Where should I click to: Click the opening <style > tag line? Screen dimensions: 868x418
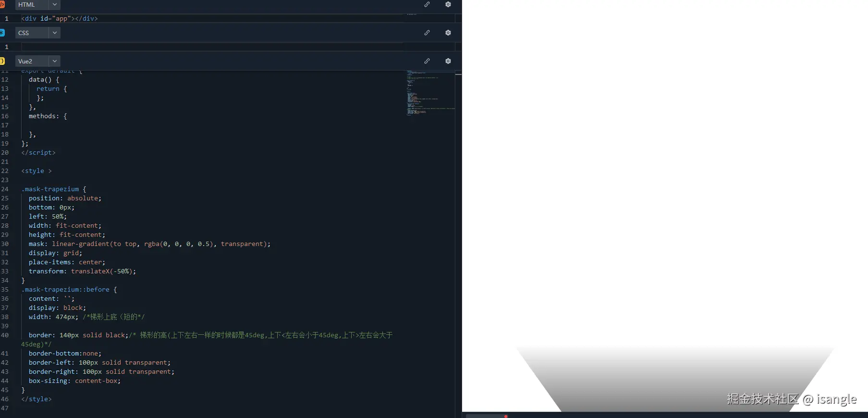[37, 171]
